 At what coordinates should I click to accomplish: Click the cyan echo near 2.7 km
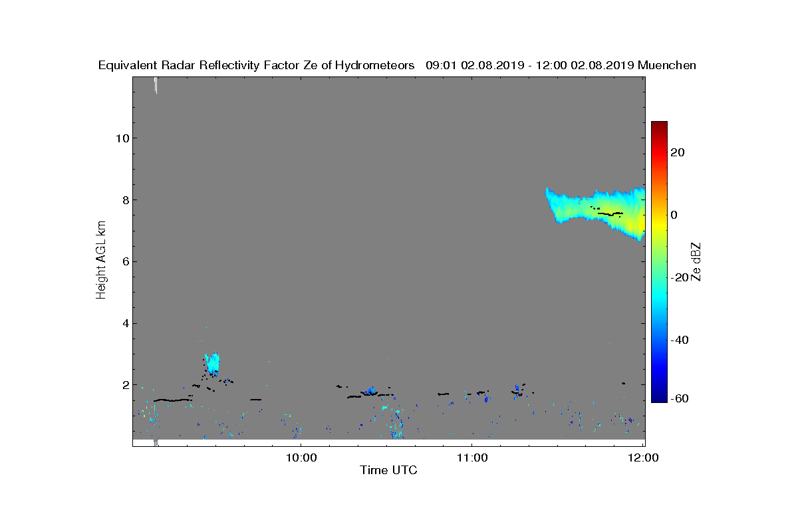coord(212,364)
